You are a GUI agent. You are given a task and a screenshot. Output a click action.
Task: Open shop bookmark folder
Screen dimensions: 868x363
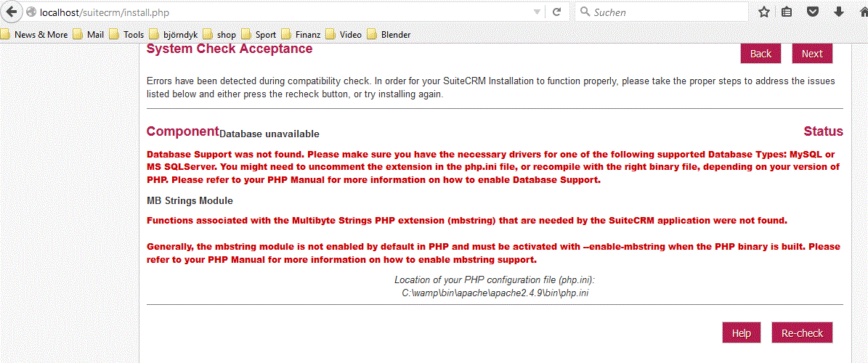tap(220, 34)
